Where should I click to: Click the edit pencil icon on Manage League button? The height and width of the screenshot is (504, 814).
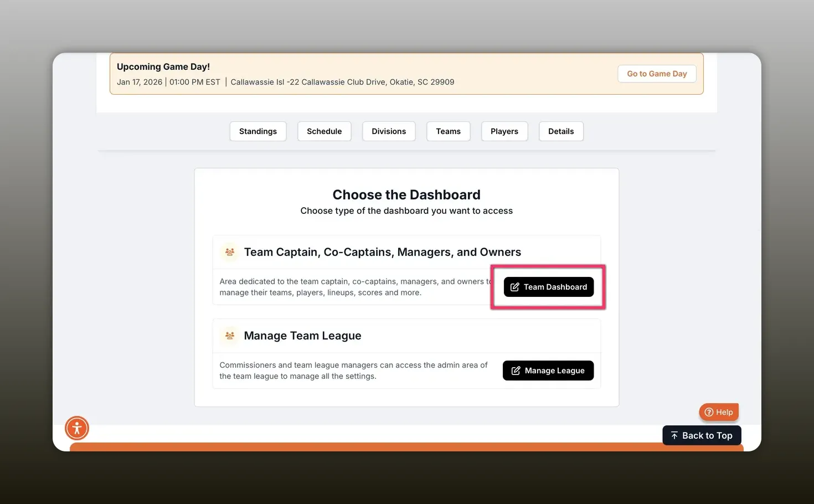(x=516, y=371)
